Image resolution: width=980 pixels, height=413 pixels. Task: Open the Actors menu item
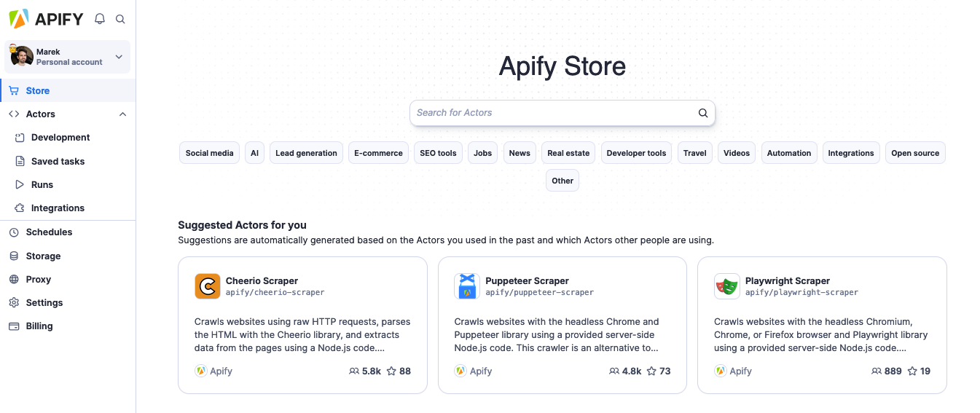[x=41, y=114]
